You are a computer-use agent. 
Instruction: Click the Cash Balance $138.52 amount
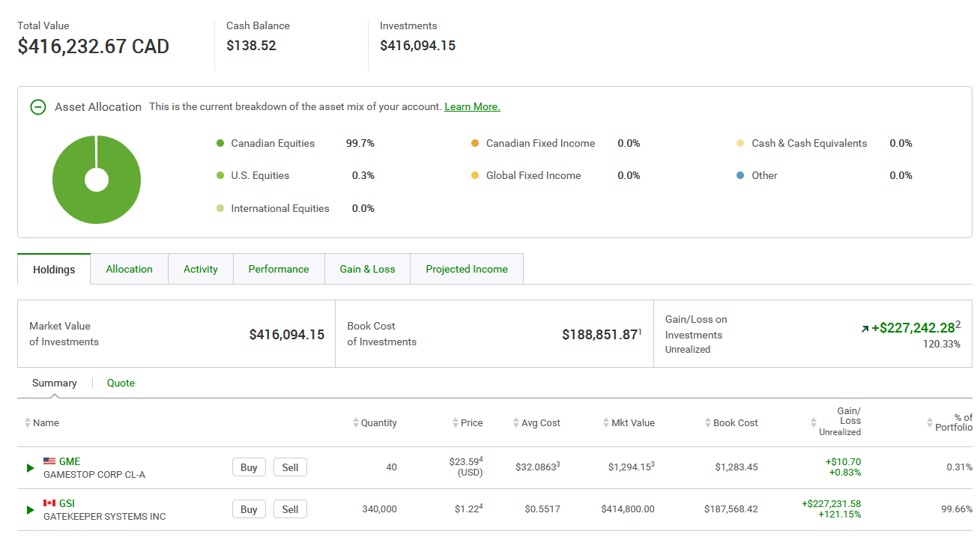click(x=251, y=46)
